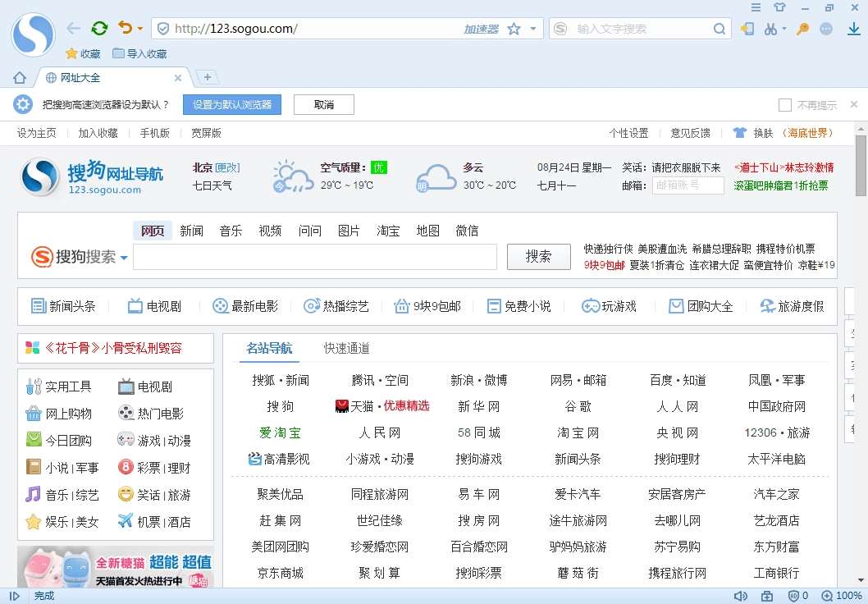Select 名站导航 tab
Image resolution: width=868 pixels, height=604 pixels.
point(269,348)
